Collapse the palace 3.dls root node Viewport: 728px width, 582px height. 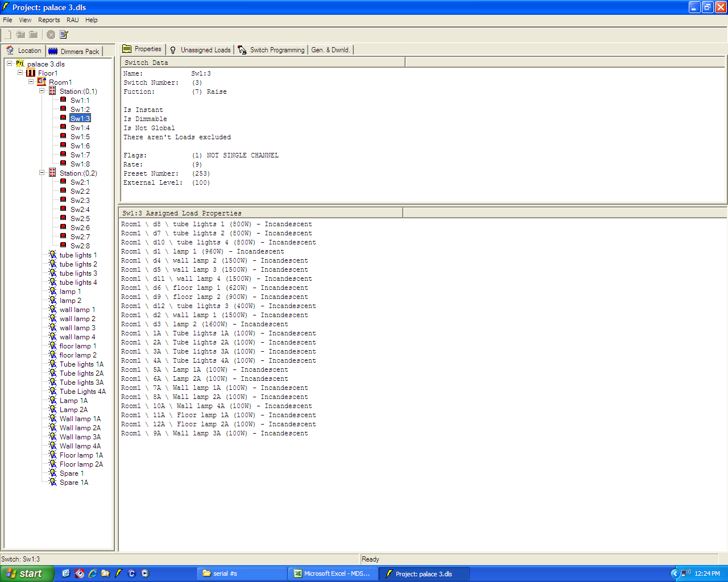coord(9,64)
